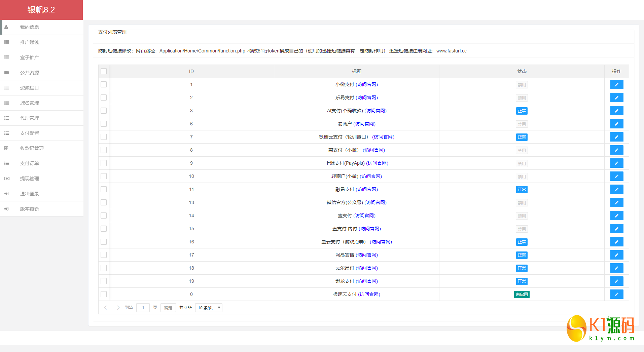
Task: Click the camera icon beside 公共资源
Action: click(6, 73)
